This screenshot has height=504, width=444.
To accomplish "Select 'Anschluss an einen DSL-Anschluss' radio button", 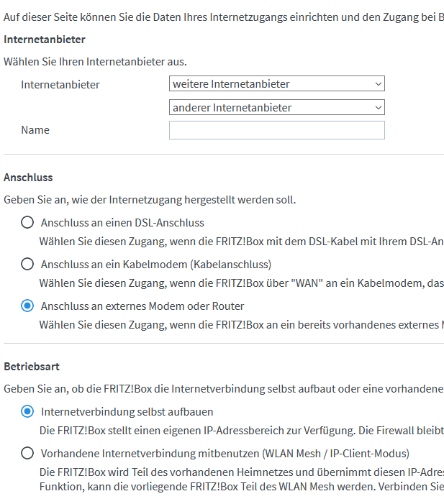I will click(x=27, y=223).
